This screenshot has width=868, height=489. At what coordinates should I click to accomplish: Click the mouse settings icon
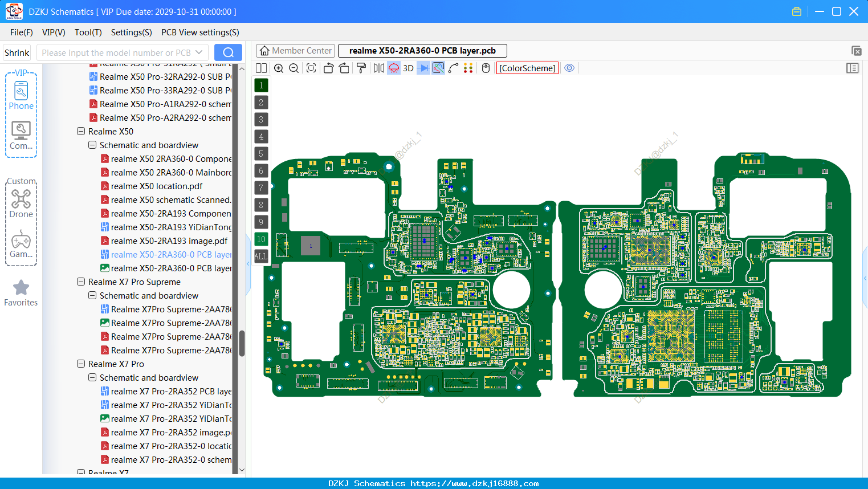coord(486,68)
